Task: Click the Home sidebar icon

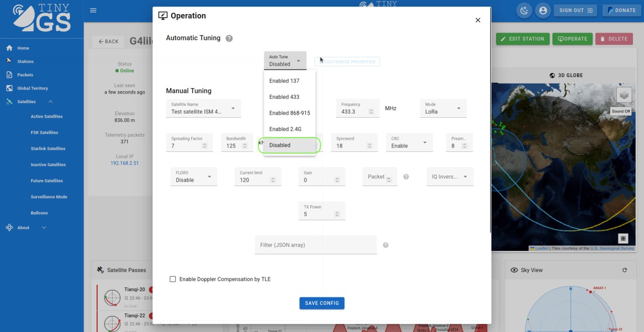Action: coord(9,48)
